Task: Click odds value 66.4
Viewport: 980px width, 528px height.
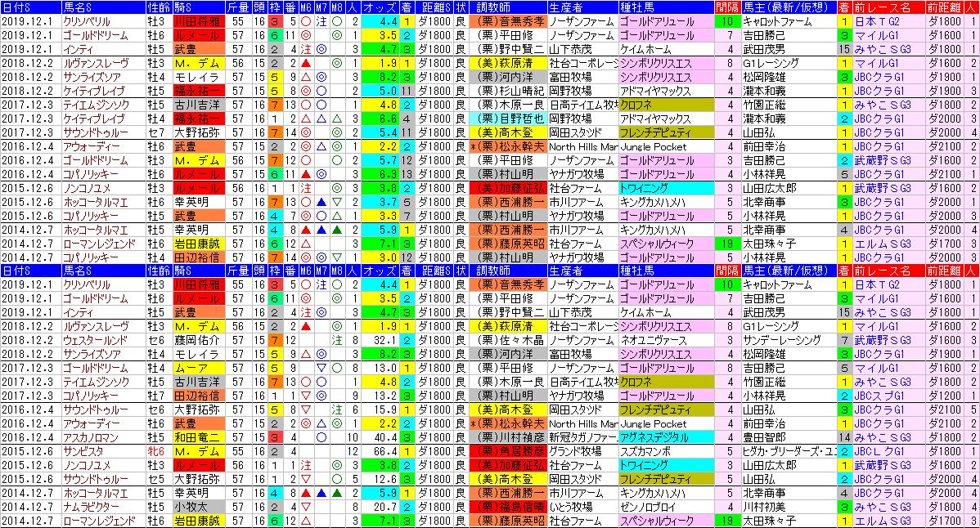Action: coord(385,451)
